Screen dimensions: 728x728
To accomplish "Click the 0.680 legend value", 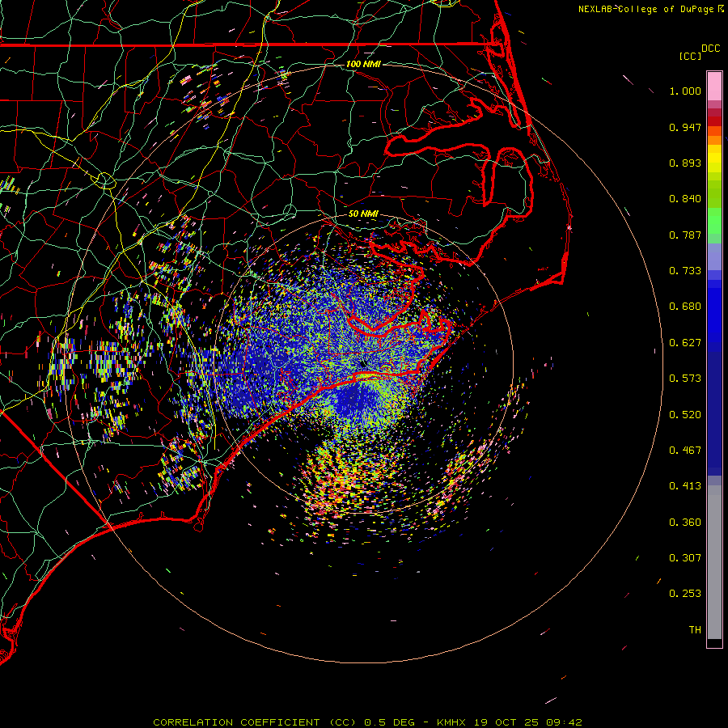I will pyautogui.click(x=685, y=307).
